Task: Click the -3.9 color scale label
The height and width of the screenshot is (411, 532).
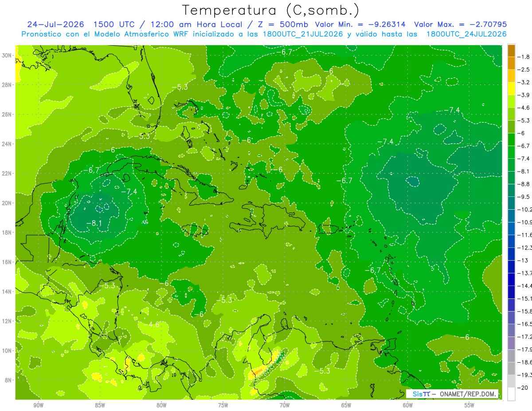Action: pos(524,95)
